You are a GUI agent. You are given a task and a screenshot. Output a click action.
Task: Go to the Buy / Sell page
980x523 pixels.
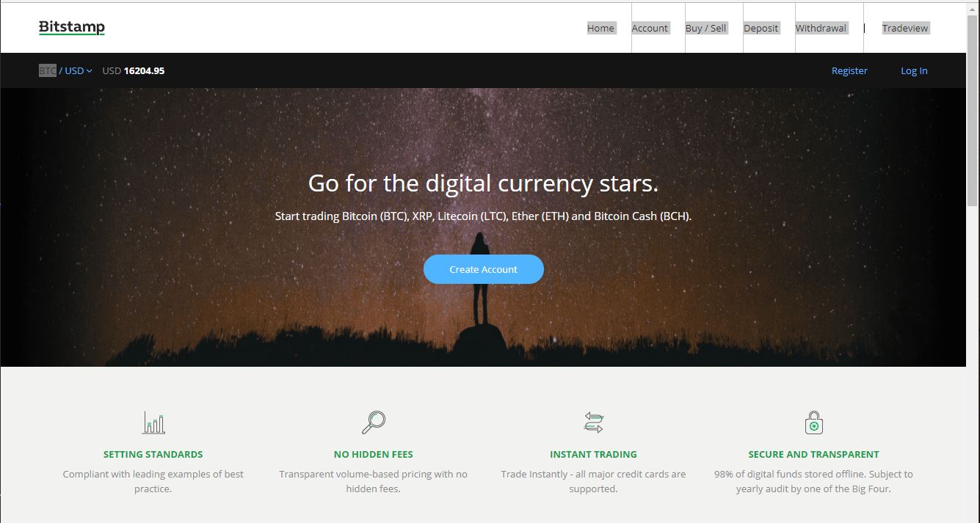point(705,28)
